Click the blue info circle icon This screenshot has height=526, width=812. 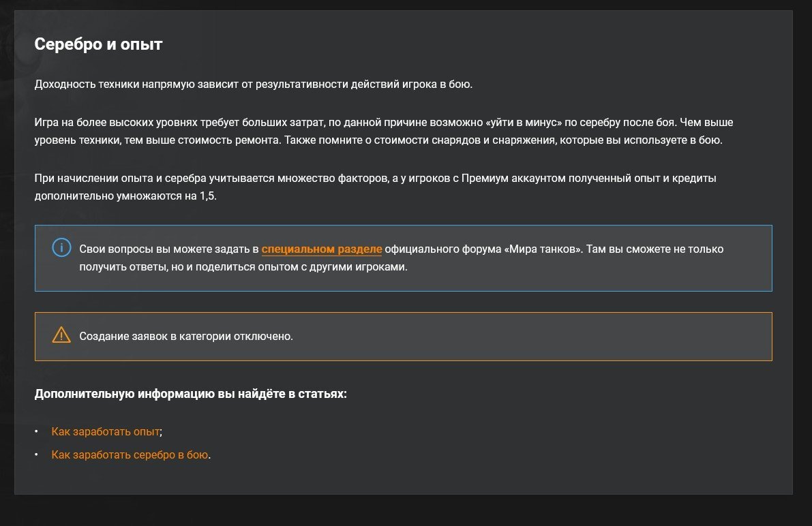[61, 248]
